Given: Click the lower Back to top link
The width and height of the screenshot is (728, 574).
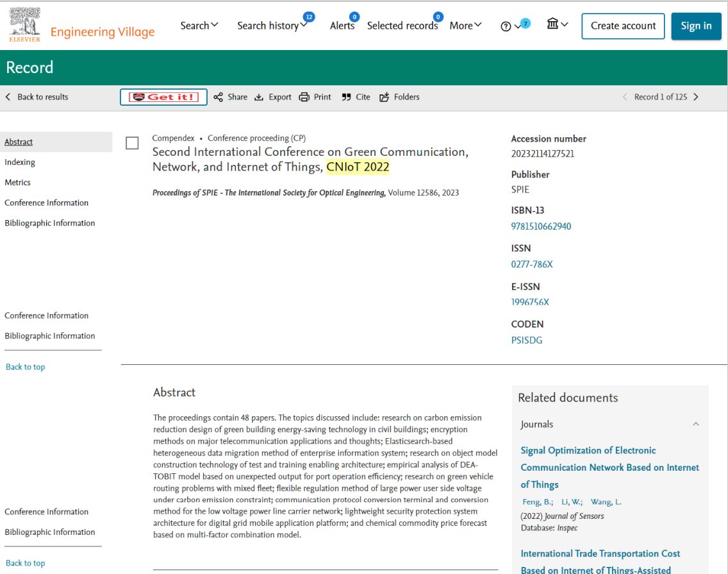Looking at the screenshot, I should coord(26,563).
